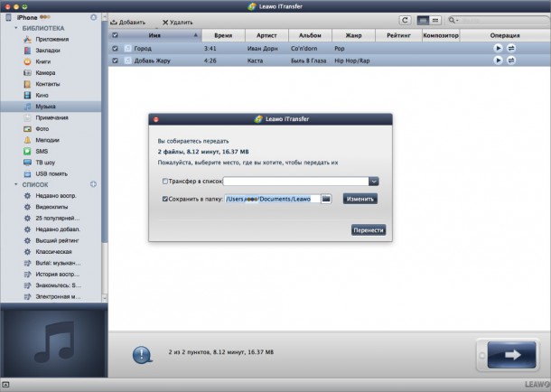This screenshot has width=551, height=392.
Task: Click bottom-left status bar icon
Action: (5, 385)
